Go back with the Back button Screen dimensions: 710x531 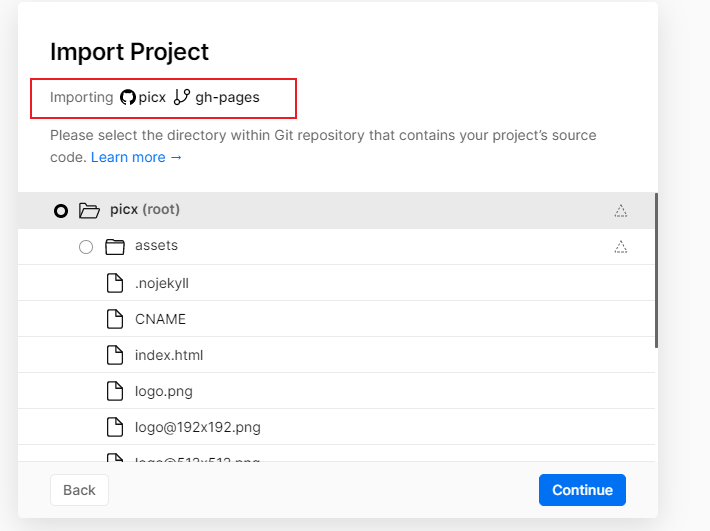pos(79,490)
